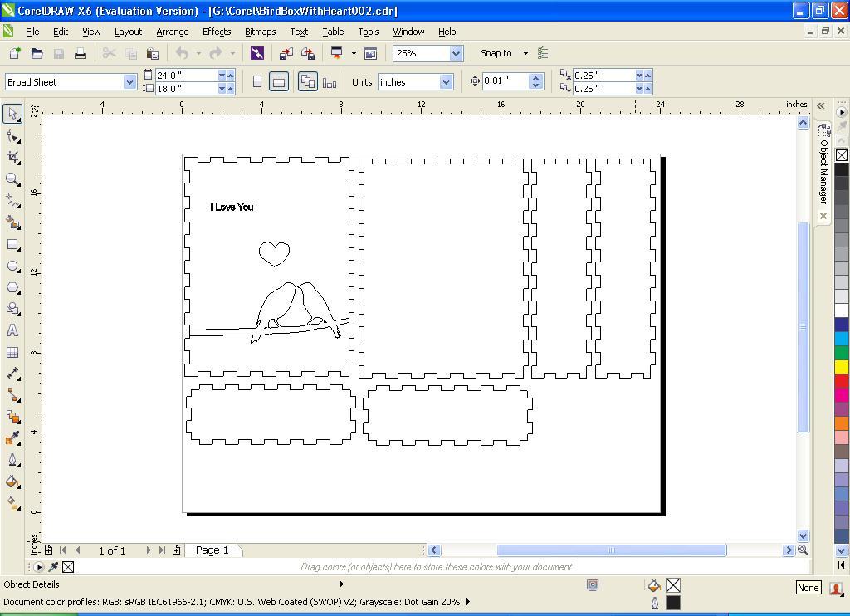This screenshot has width=850, height=616.
Task: Expand the Broad Sheet paper size list
Action: coord(129,81)
